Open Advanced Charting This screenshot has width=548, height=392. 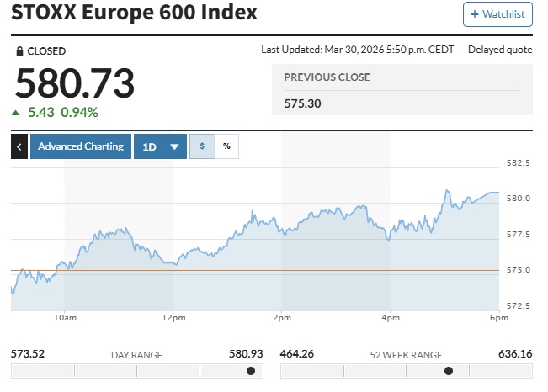click(x=81, y=146)
